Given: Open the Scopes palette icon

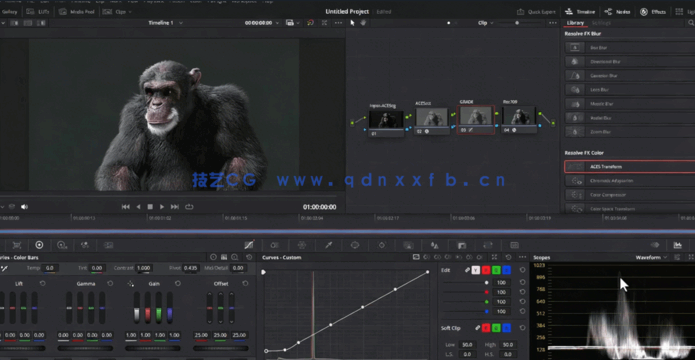Looking at the screenshot, I should click(677, 245).
